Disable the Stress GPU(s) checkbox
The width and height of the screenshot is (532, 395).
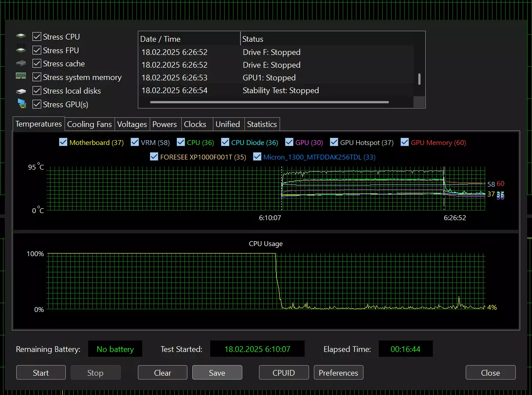(x=37, y=105)
